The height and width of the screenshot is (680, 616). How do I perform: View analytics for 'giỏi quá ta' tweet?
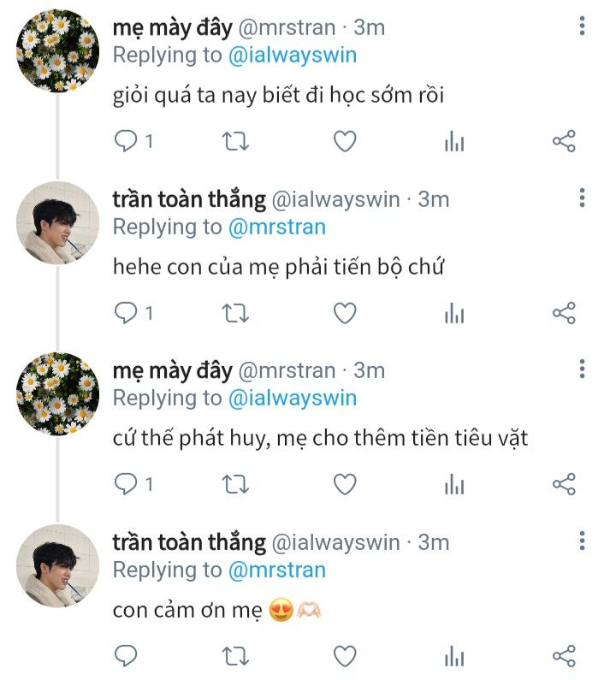point(454,142)
